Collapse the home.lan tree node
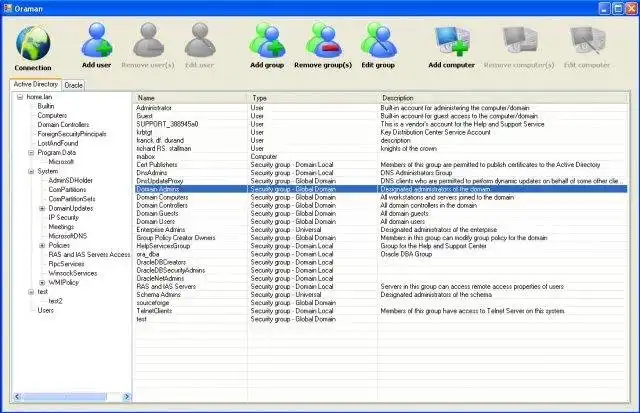Screen dimensions: 640x413 pos(20,97)
